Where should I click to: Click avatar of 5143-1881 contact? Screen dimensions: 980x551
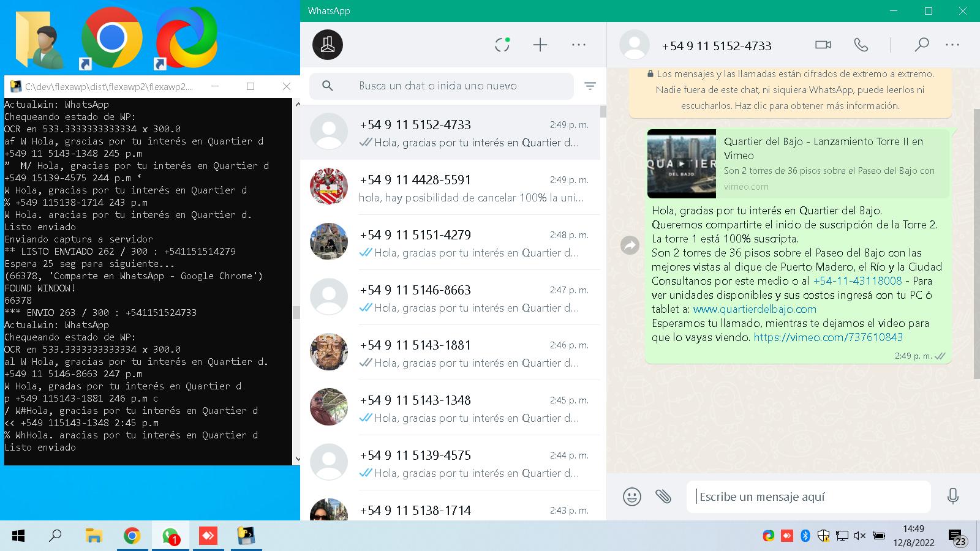[x=329, y=351]
